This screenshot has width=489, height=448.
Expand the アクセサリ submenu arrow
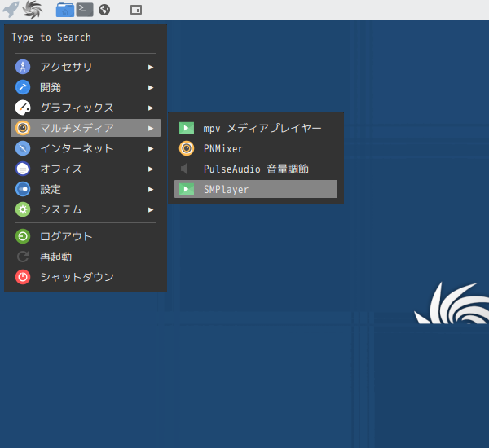(151, 67)
